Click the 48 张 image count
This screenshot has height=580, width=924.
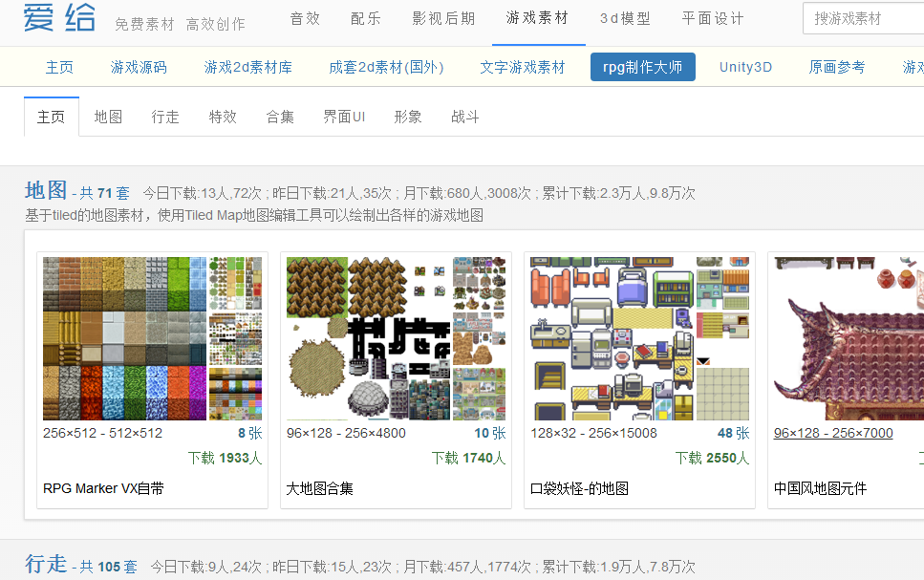(x=734, y=433)
